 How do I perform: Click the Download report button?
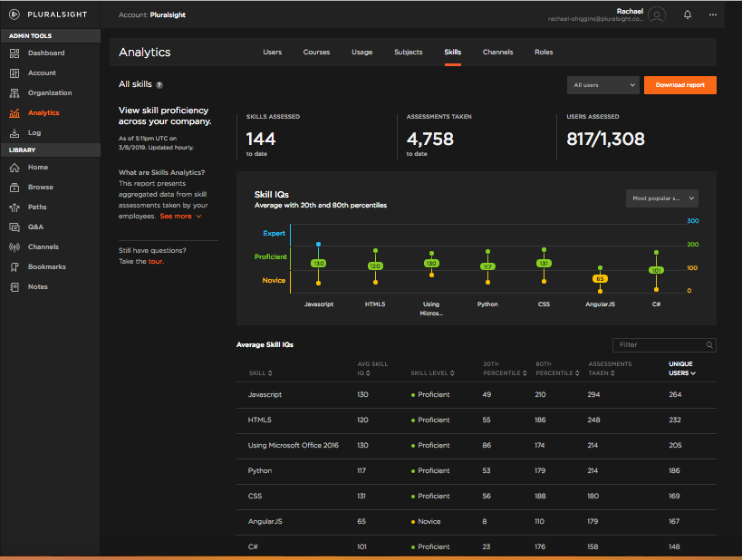click(679, 84)
